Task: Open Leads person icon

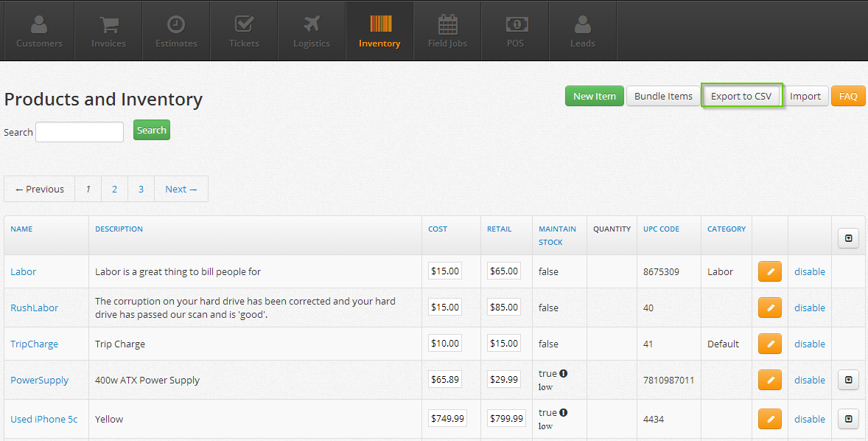Action: pos(583,24)
